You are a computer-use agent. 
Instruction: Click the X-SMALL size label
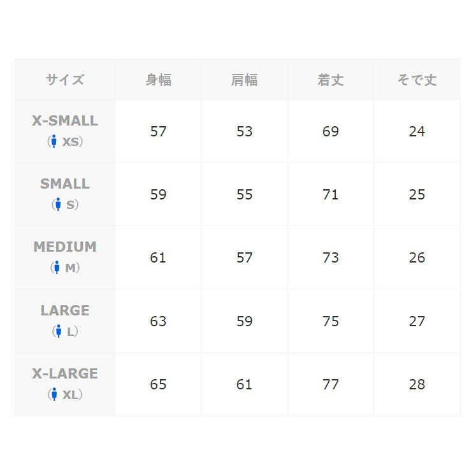click(x=65, y=120)
